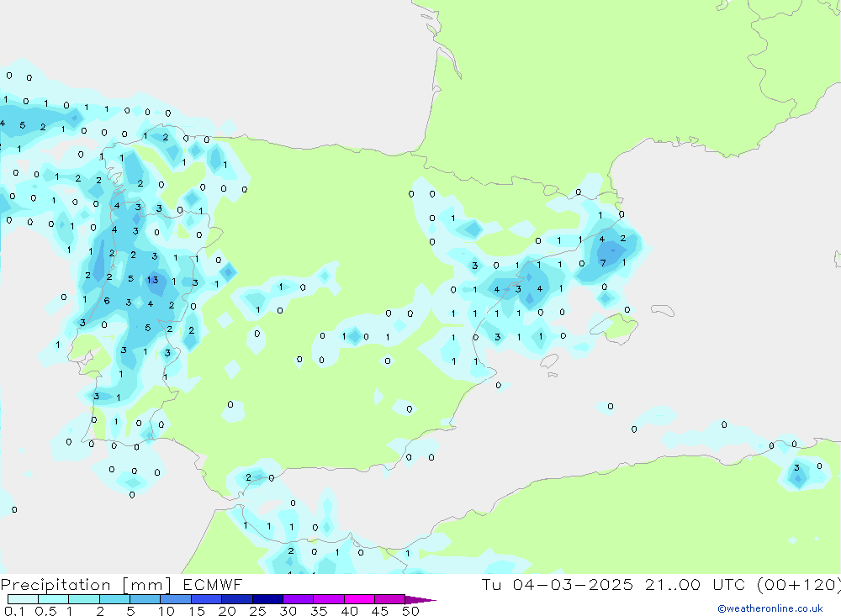The height and width of the screenshot is (616, 841).
Task: Click the '(00+120)' forecast offset text
Action: 799,585
